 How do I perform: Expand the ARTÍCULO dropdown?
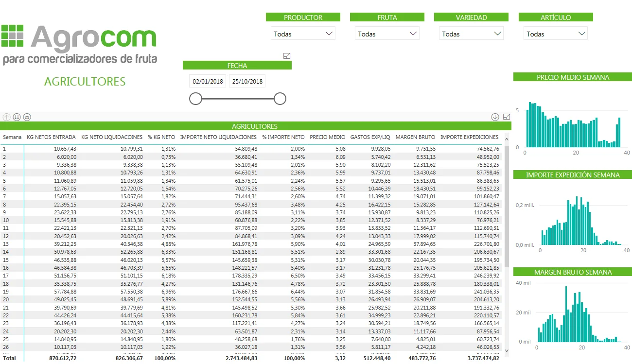(x=556, y=34)
